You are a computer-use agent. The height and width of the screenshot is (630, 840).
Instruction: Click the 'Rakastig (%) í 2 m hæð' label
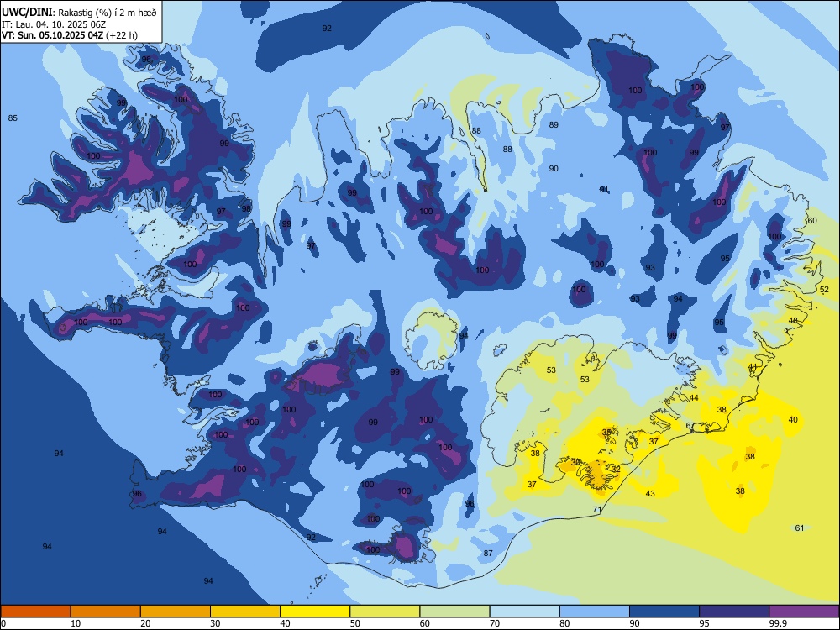pos(108,13)
